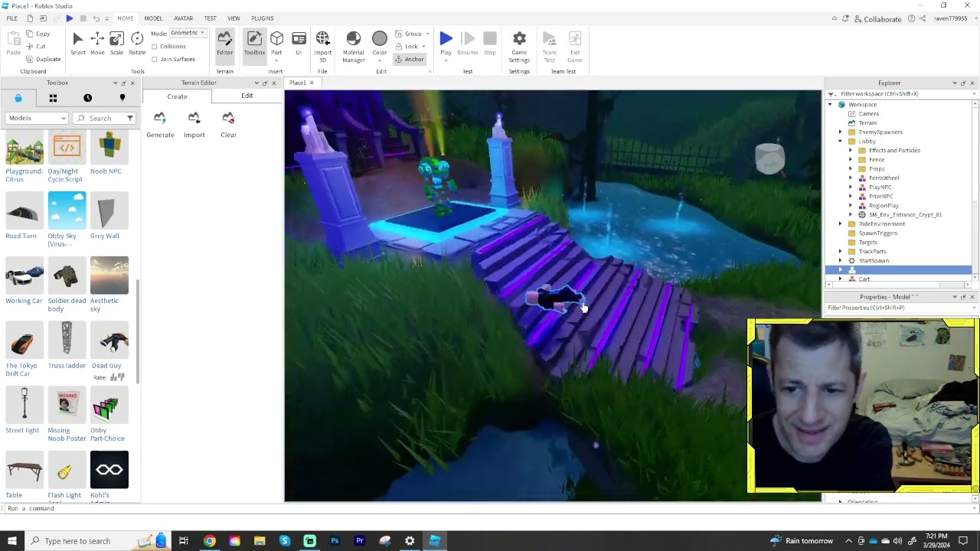The width and height of the screenshot is (980, 551).
Task: Open Toolbox creations lightbulb tab
Action: pyautogui.click(x=122, y=98)
